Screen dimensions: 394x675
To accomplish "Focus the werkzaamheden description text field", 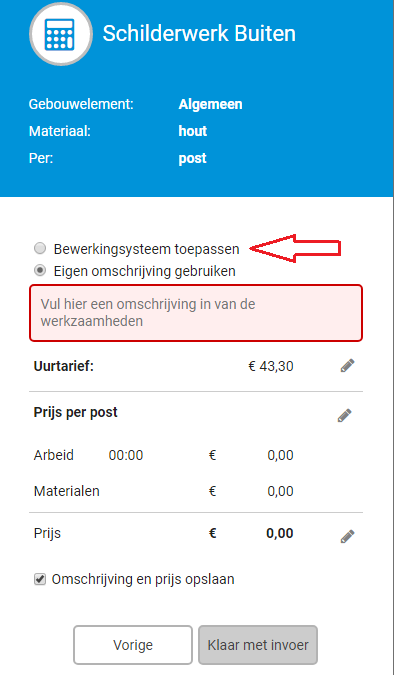I will [196, 313].
